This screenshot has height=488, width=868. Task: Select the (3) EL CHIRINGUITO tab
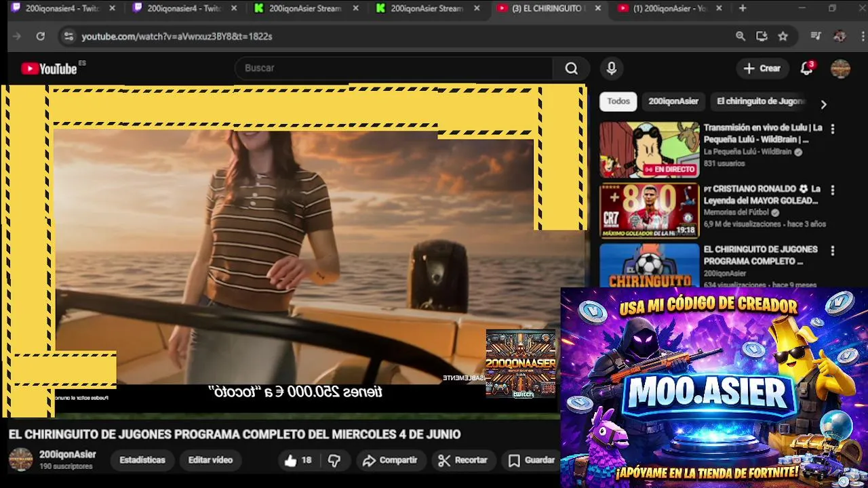[549, 8]
